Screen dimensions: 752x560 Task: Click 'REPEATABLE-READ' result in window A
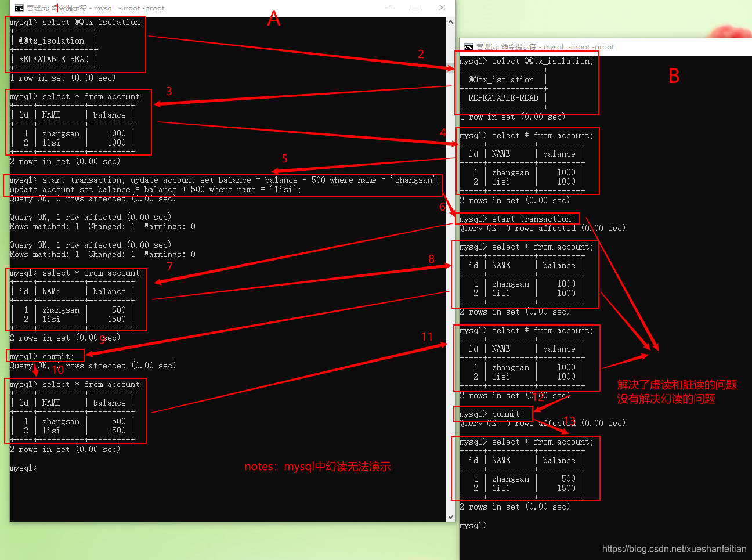coord(54,59)
